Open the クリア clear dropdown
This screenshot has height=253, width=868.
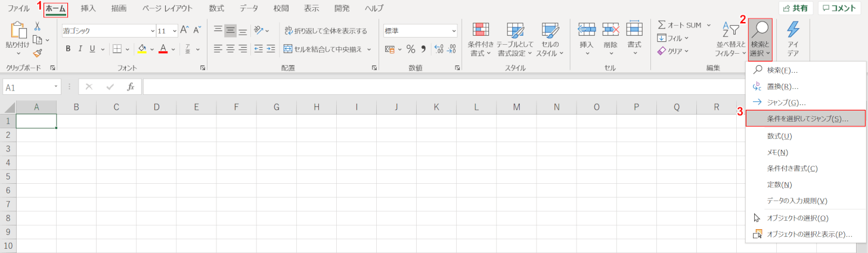[x=674, y=51]
